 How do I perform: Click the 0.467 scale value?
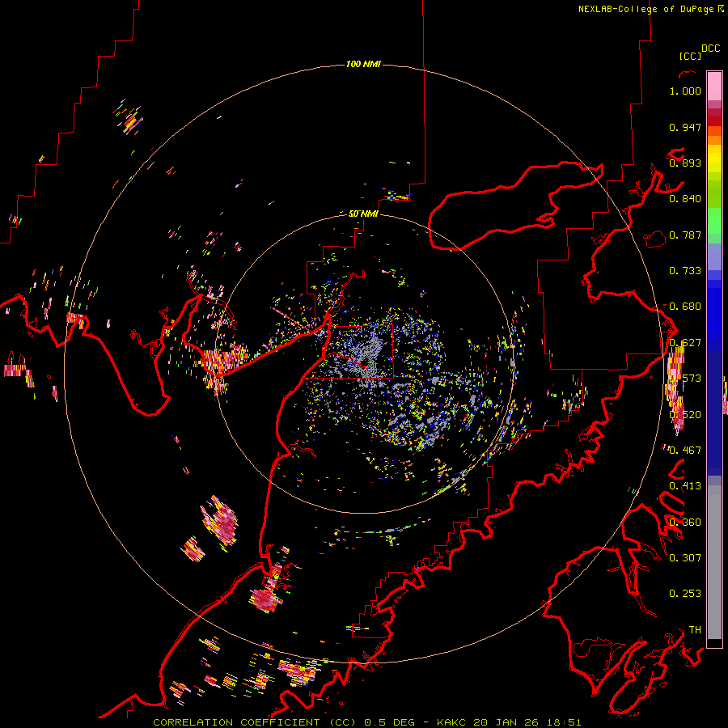685,450
